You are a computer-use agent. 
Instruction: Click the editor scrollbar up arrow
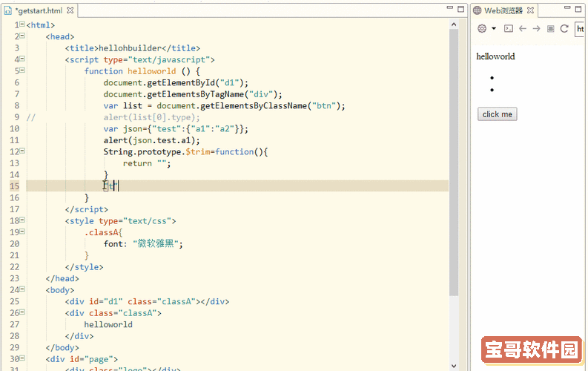tap(454, 24)
